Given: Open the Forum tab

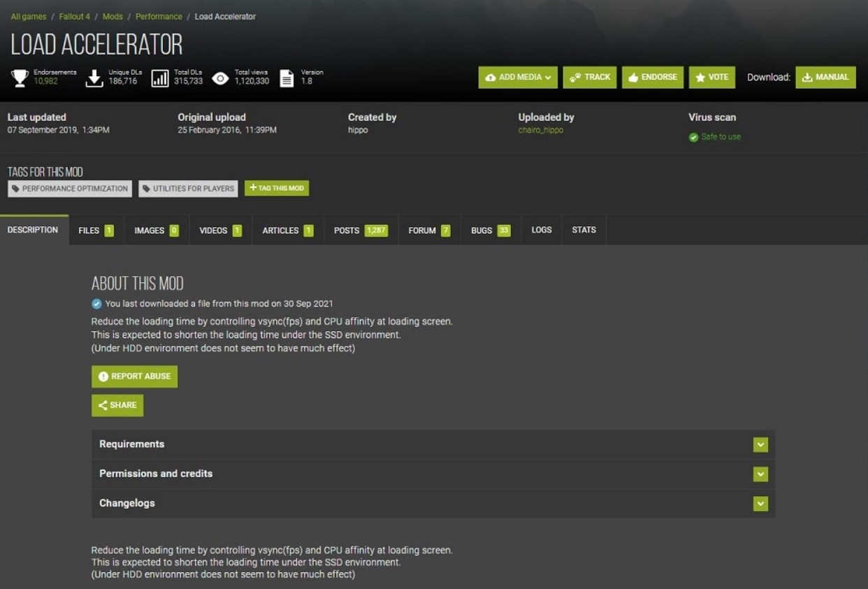Looking at the screenshot, I should (x=429, y=230).
